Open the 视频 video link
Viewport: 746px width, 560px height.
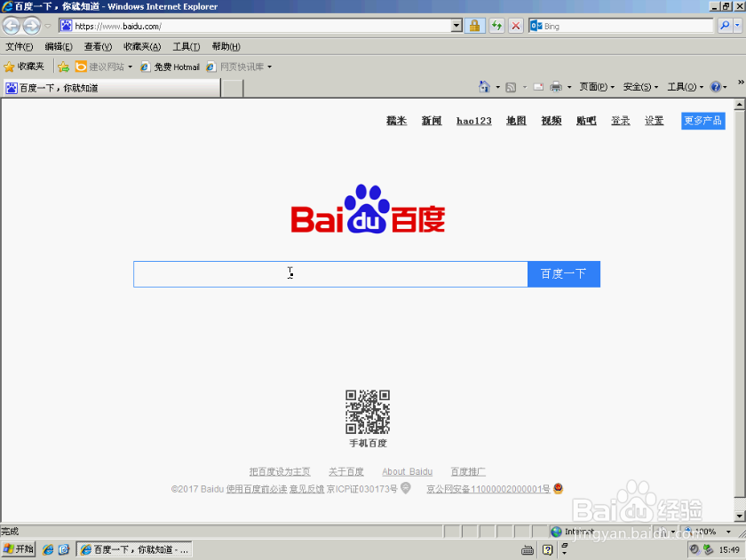pos(552,121)
